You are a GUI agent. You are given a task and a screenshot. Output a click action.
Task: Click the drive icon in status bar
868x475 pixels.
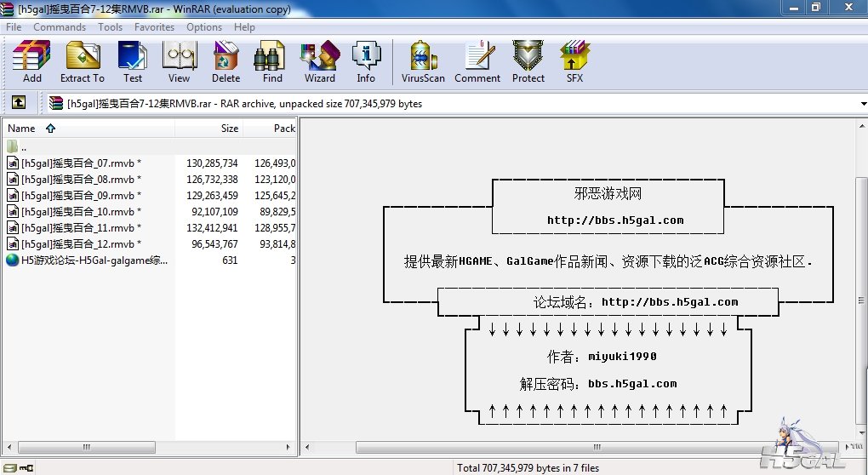tap(10, 468)
